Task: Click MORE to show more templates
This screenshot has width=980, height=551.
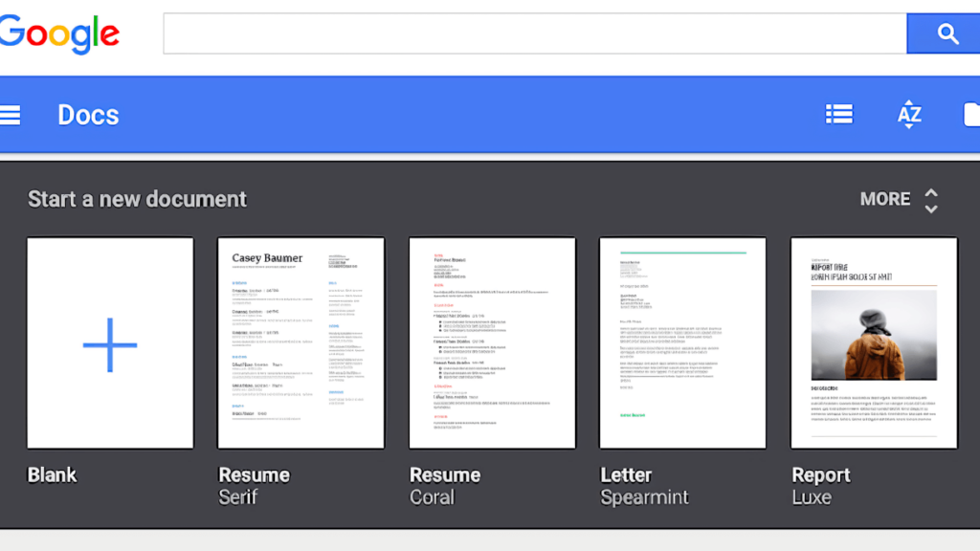Action: (884, 199)
